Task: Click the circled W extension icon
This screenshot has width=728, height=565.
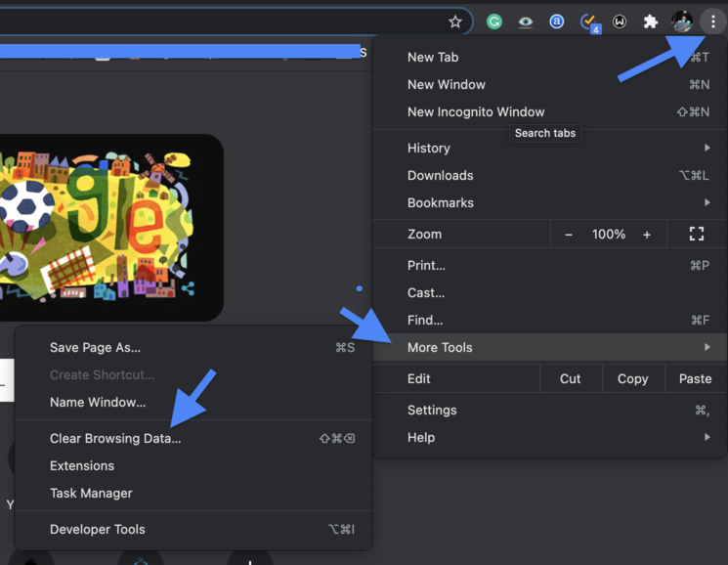Action: pos(620,22)
